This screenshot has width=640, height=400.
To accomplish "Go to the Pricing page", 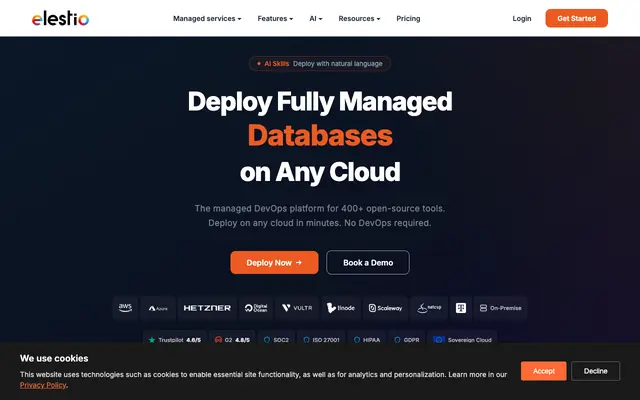I will tap(408, 18).
